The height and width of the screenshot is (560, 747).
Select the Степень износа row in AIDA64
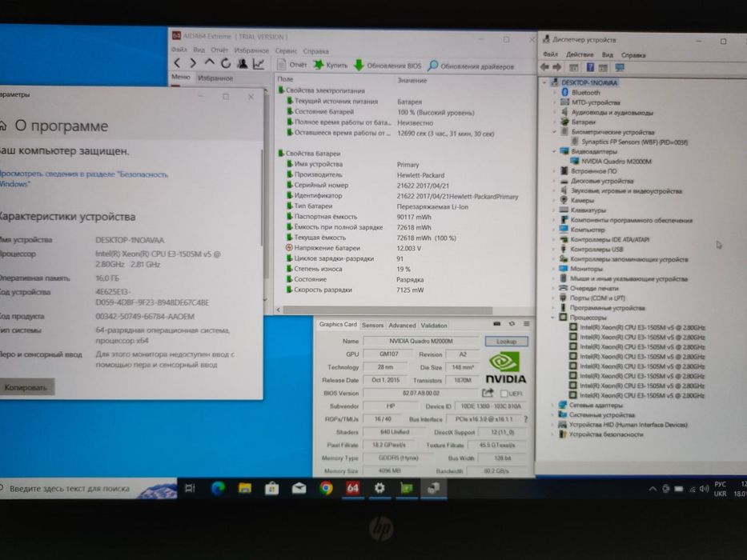point(349,269)
